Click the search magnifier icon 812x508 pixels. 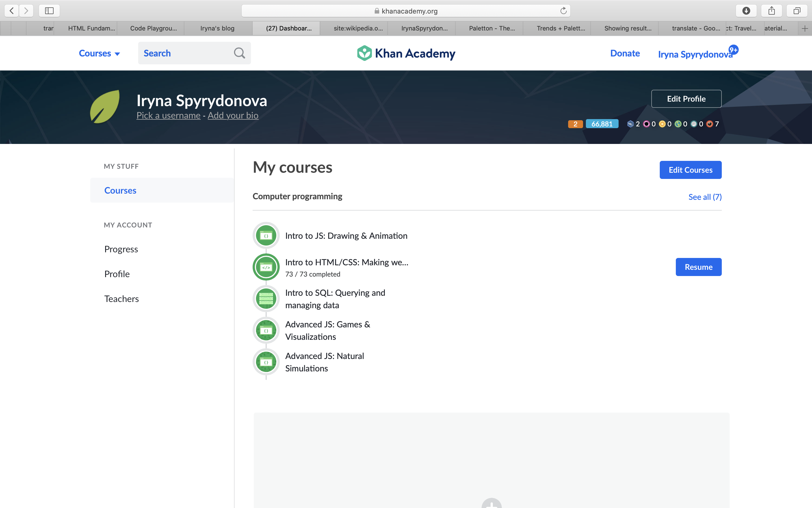(239, 53)
